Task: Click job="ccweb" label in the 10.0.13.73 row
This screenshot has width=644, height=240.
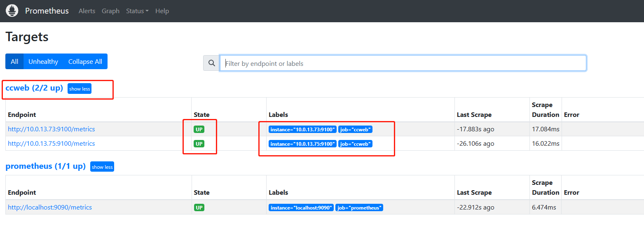Action: coord(355,129)
